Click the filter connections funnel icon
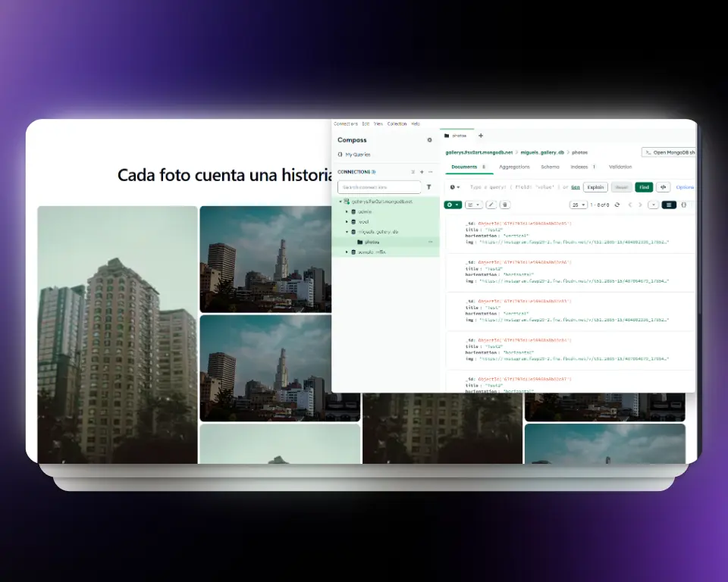728x582 pixels. pos(429,187)
